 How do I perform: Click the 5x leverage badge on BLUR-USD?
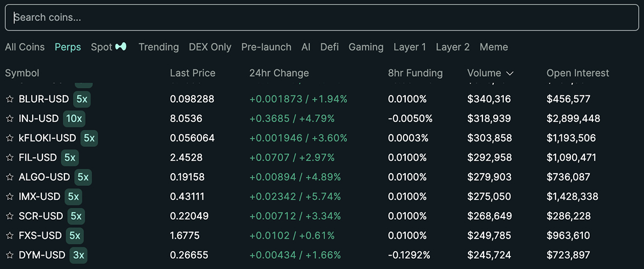[x=82, y=99]
